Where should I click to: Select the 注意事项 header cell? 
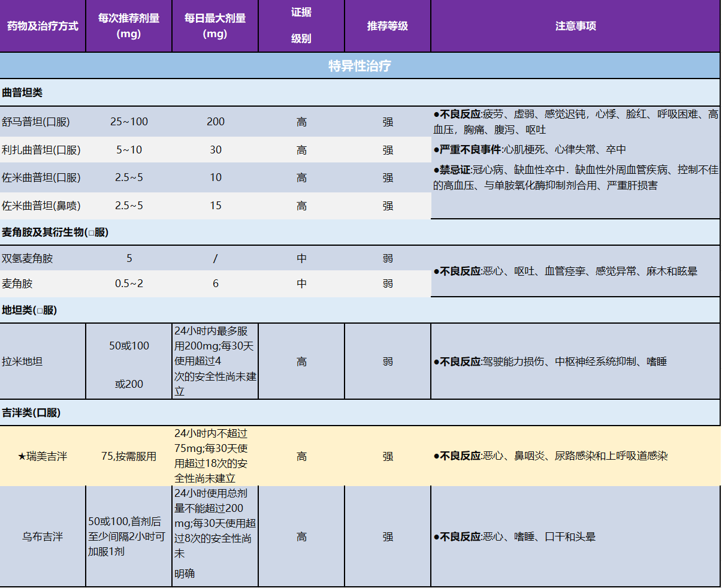575,26
